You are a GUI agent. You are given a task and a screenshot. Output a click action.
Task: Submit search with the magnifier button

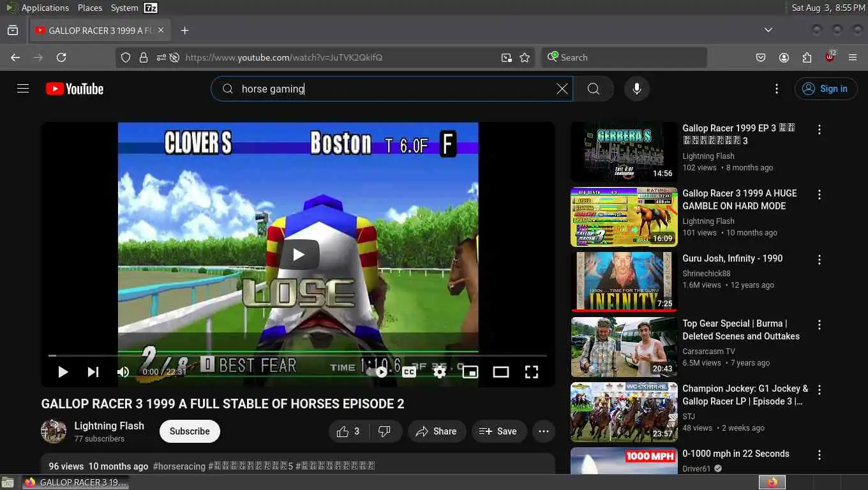(x=594, y=89)
